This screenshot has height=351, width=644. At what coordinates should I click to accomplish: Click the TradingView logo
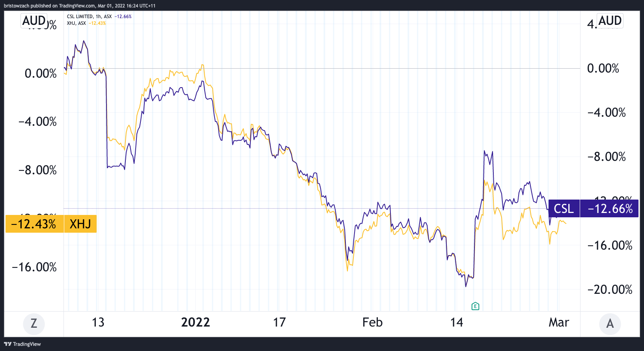click(22, 344)
